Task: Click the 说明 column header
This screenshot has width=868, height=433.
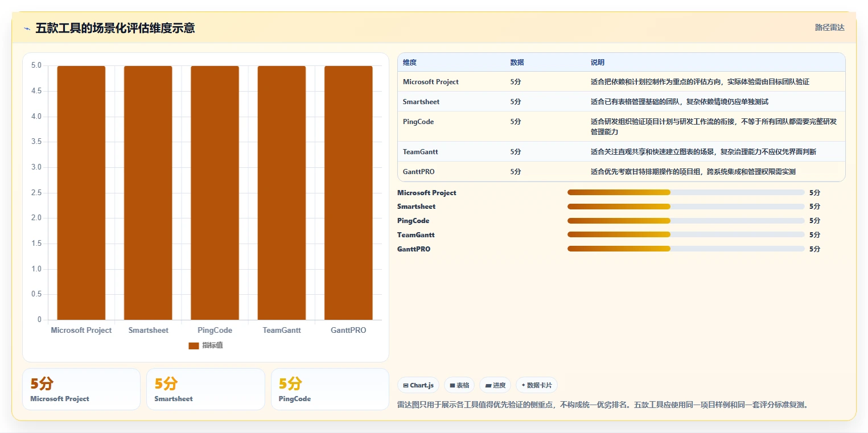Action: click(598, 63)
